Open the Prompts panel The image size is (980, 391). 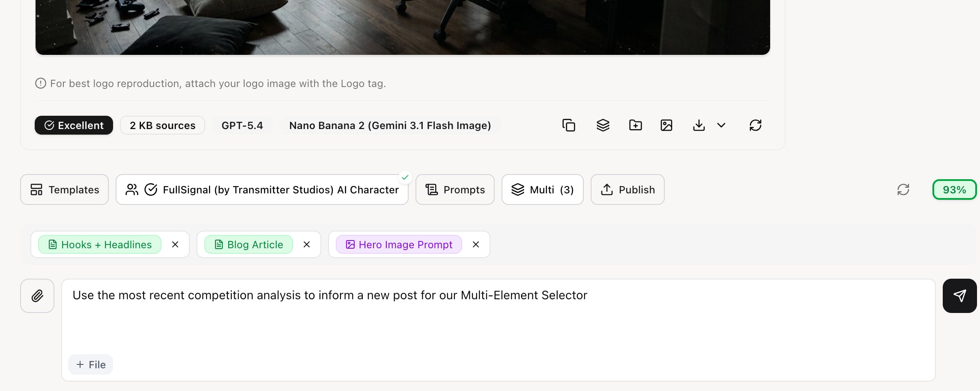455,189
